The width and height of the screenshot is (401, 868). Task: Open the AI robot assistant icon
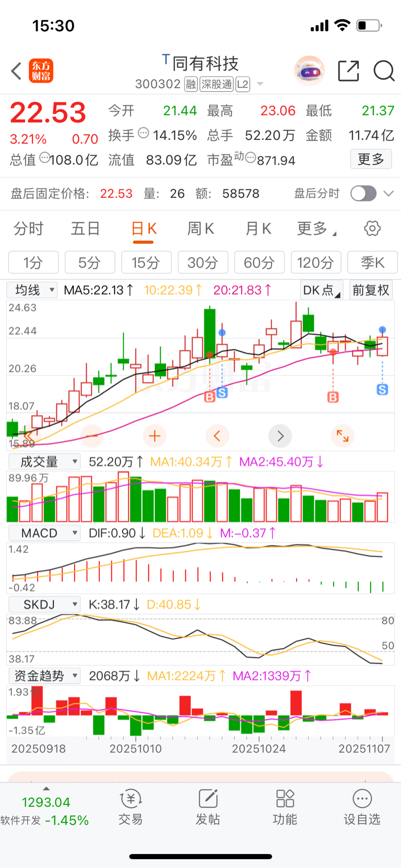[x=309, y=70]
